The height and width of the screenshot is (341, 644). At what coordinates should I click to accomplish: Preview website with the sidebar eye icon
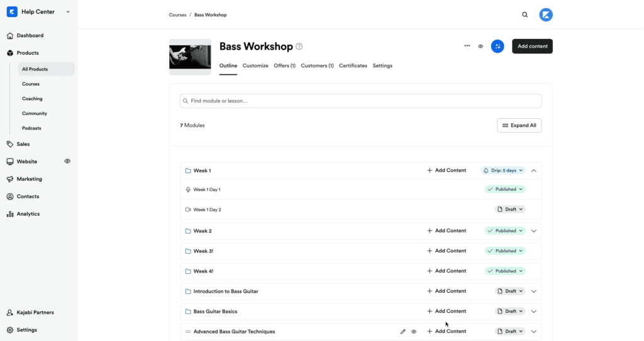[x=67, y=162]
